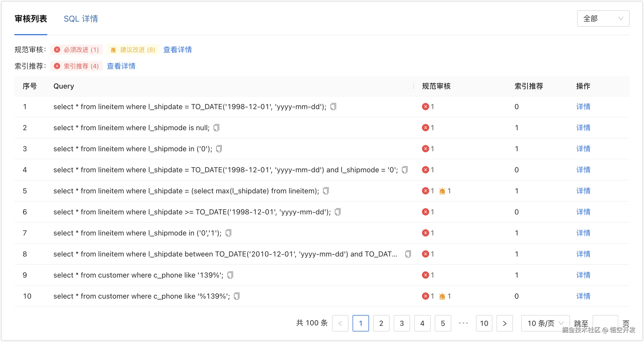Image resolution: width=644 pixels, height=342 pixels.
Task: Open 查看详情 link for 规范审核
Action: [178, 50]
